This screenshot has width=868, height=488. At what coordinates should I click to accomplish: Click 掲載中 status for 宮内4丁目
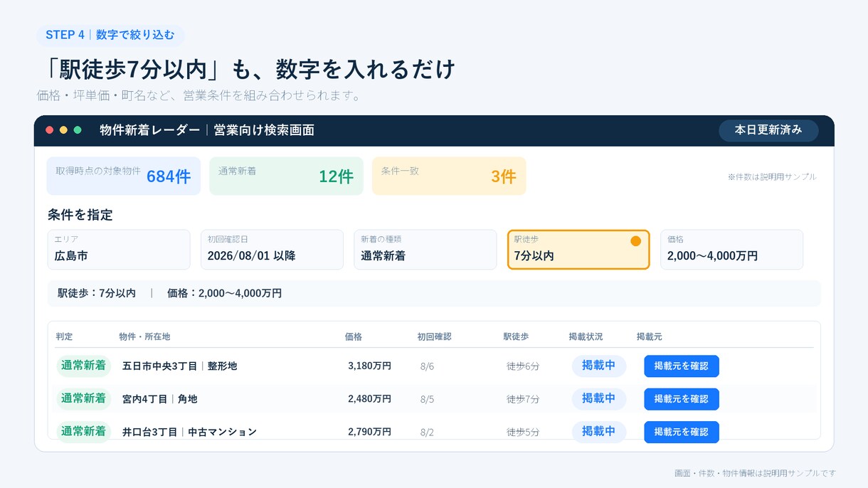click(x=599, y=398)
